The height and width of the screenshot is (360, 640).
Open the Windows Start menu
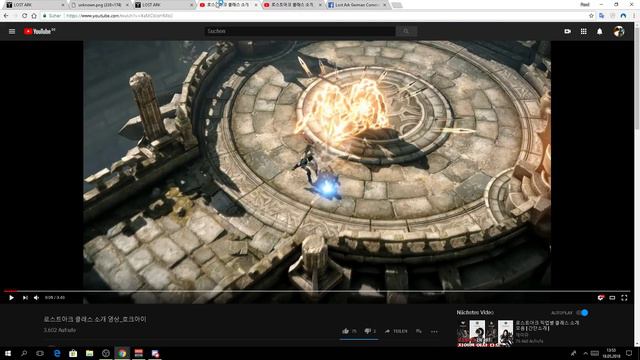pos(7,353)
